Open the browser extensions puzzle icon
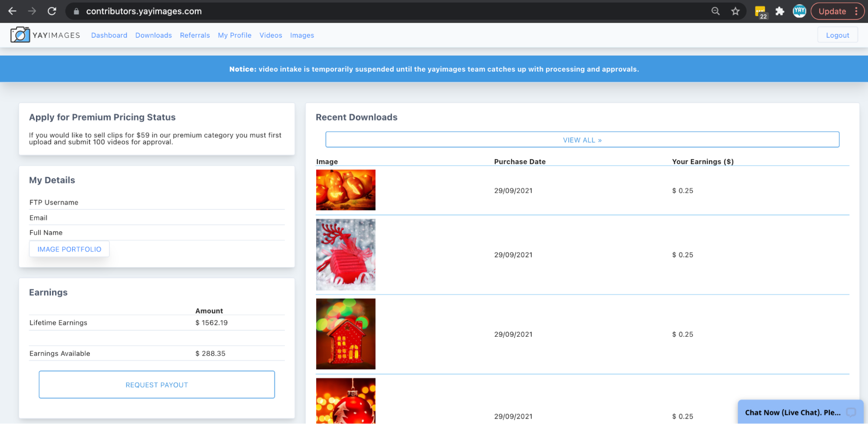This screenshot has height=424, width=868. click(x=780, y=11)
